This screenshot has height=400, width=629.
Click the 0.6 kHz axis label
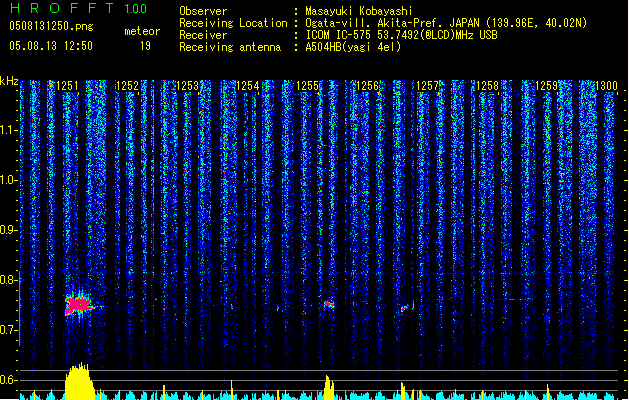(x=9, y=380)
